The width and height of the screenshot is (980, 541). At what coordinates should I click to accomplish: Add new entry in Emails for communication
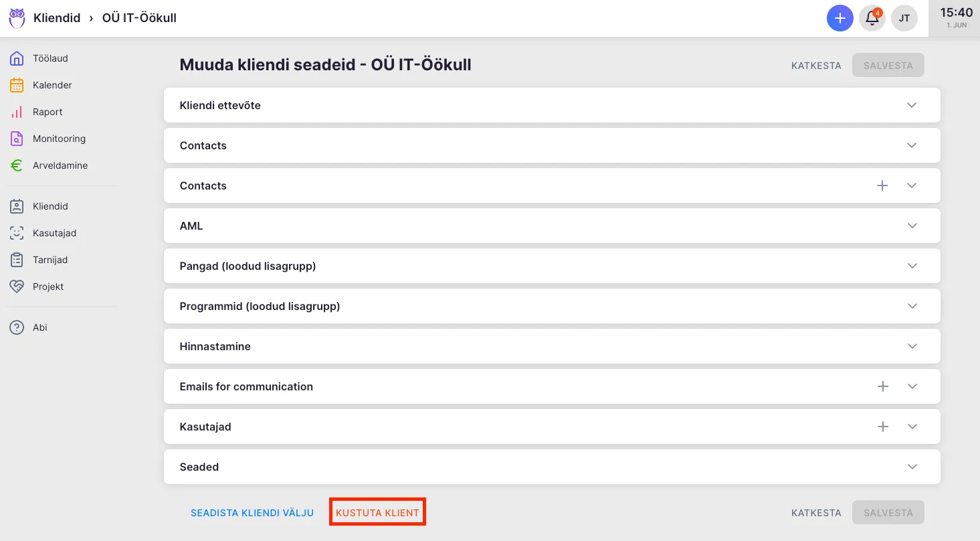tap(883, 386)
